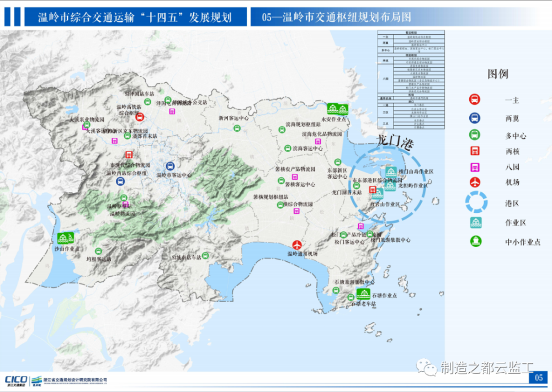Click the green bus marker at 石塘旅游集散中心
The width and height of the screenshot is (552, 392).
coord(336,291)
